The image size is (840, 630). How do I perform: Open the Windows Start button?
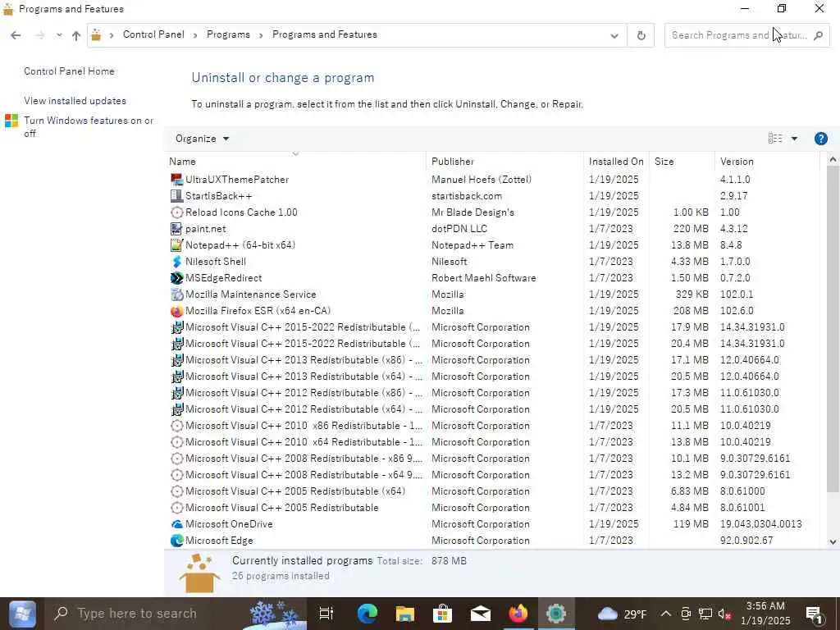pyautogui.click(x=22, y=614)
